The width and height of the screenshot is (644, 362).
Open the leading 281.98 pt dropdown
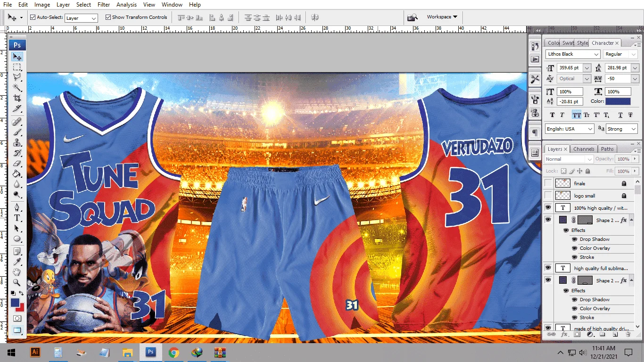click(635, 68)
